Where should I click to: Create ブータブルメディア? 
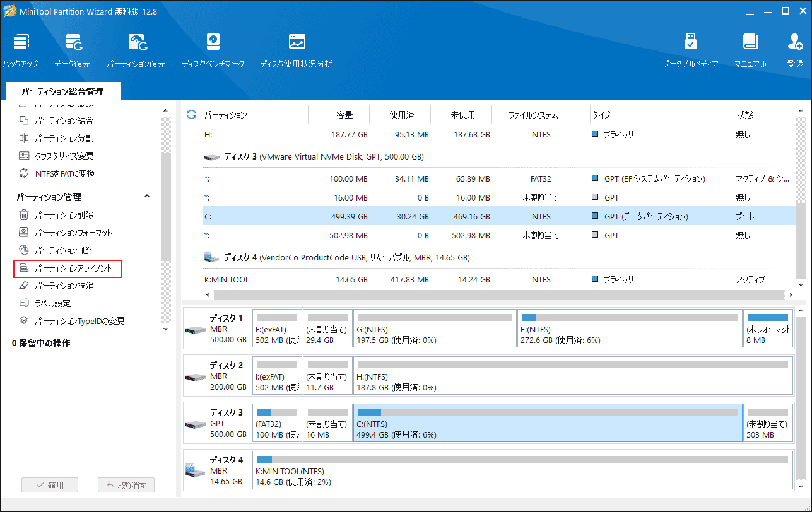coord(690,51)
